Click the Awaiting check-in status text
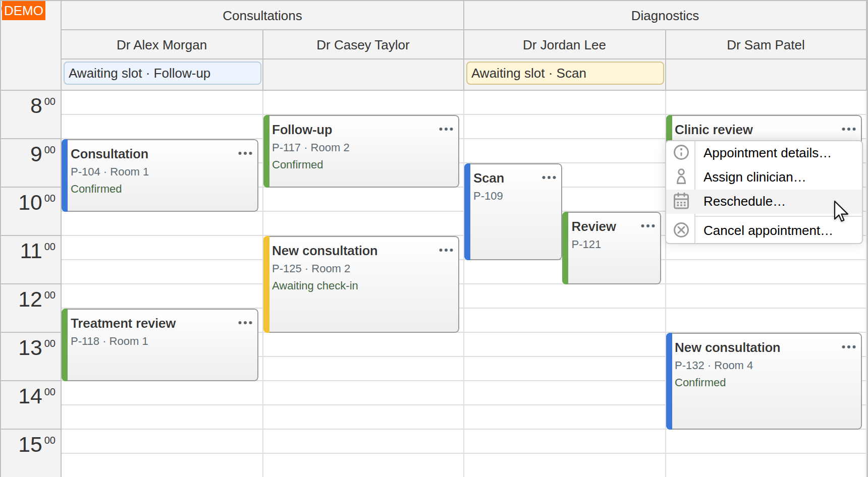Image resolution: width=868 pixels, height=477 pixels. 315,286
